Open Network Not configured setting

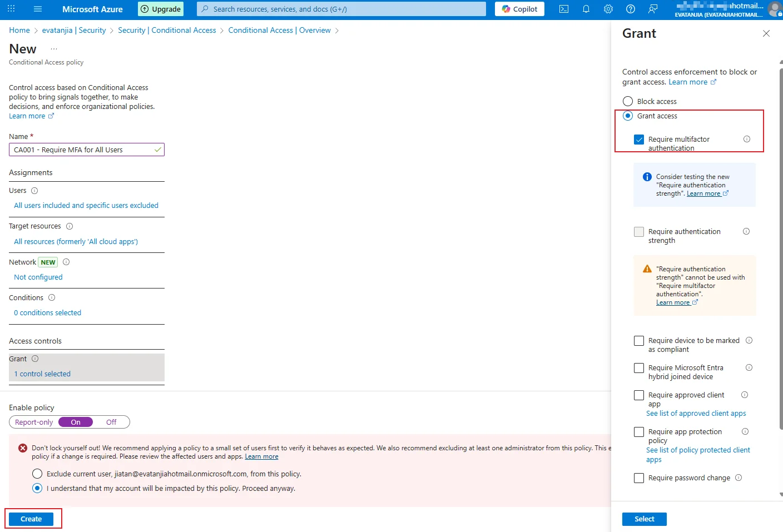pyautogui.click(x=38, y=277)
